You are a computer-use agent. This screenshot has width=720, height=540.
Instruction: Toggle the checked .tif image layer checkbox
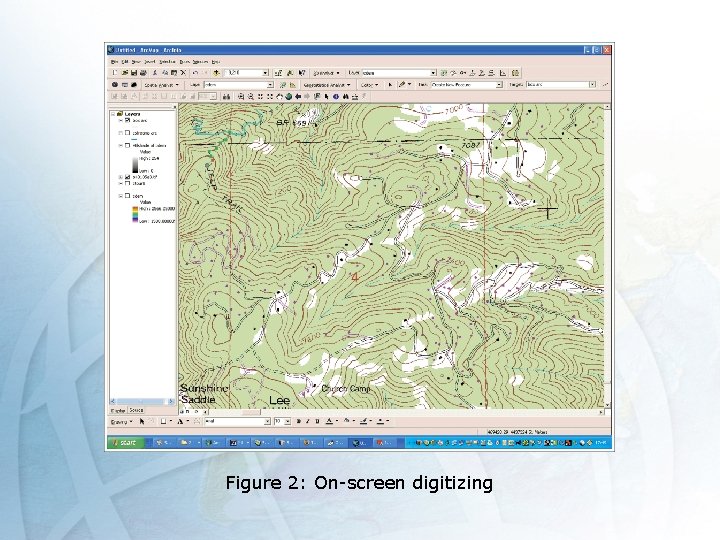pos(128,177)
